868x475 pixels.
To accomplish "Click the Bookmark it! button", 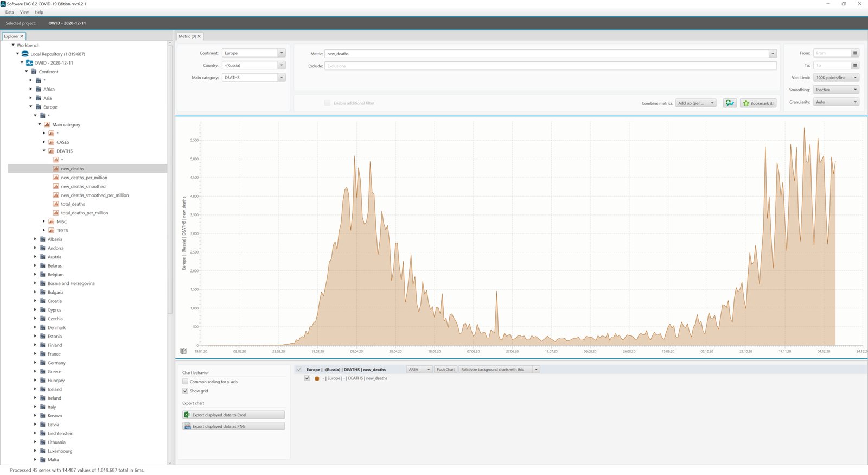I will click(758, 103).
